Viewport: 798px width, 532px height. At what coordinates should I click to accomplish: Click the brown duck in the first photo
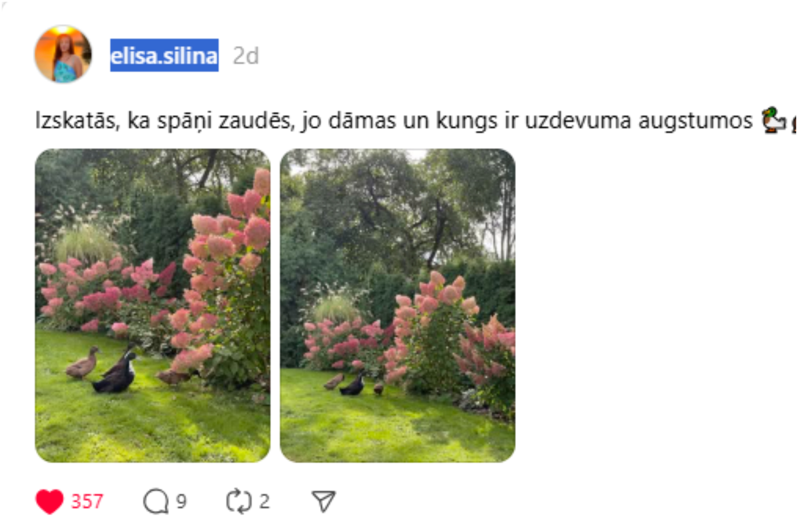tap(82, 363)
